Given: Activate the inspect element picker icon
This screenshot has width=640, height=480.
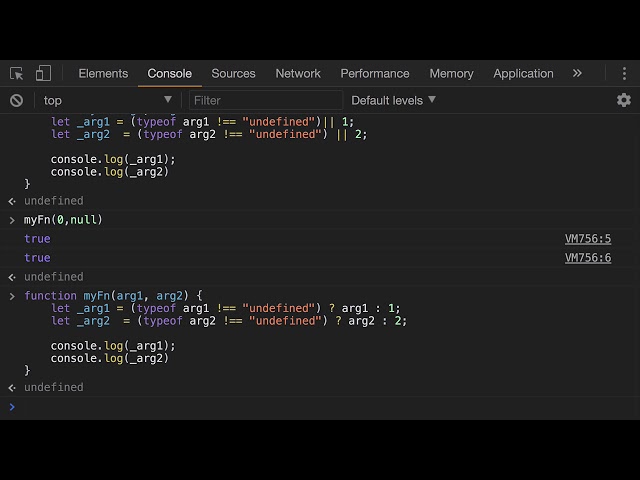Looking at the screenshot, I should point(17,73).
